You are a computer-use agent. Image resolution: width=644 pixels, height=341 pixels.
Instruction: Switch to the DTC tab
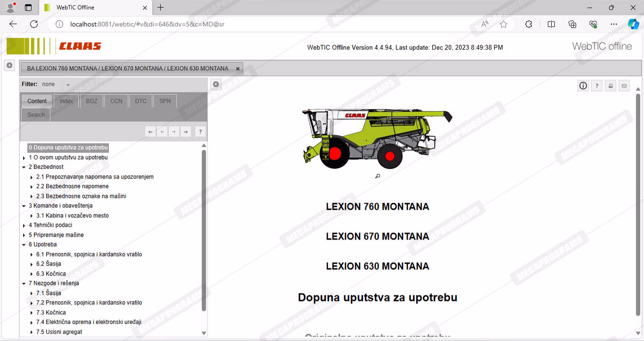pyautogui.click(x=140, y=101)
